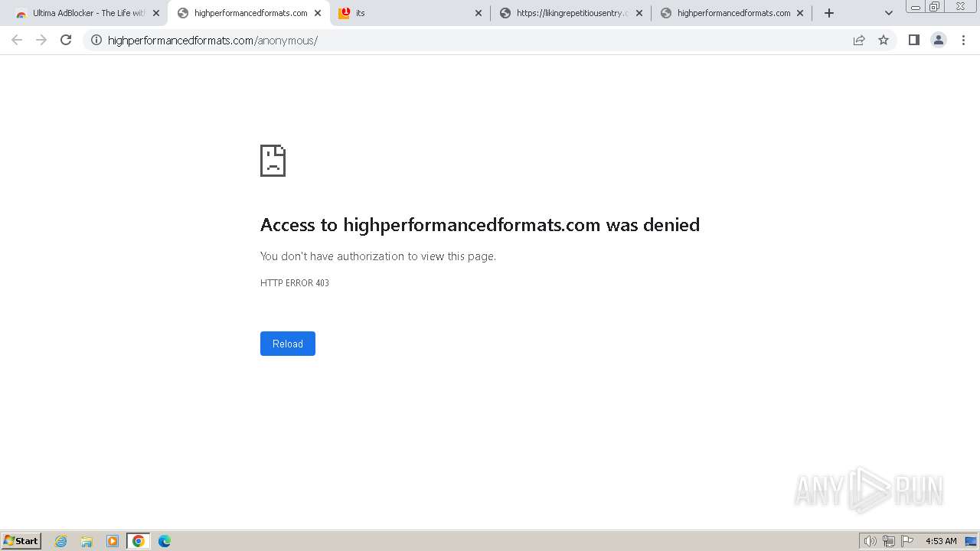Open Chrome three-dot menu
980x551 pixels.
click(963, 40)
